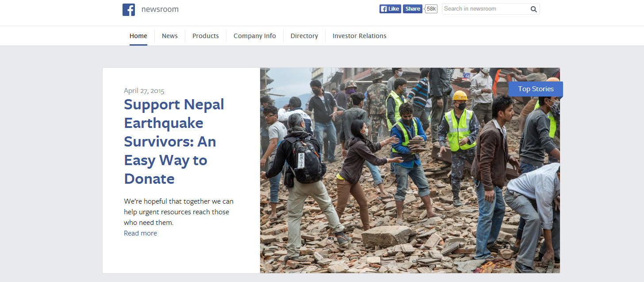Select the Home navigation tab

point(138,36)
